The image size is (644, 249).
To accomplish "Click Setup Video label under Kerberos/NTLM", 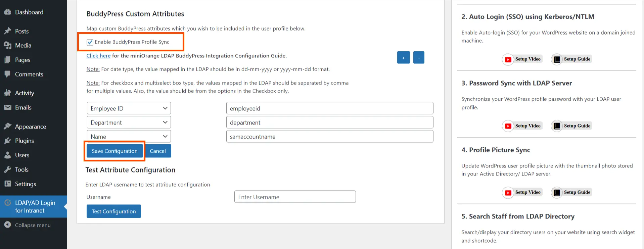I will [x=528, y=59].
